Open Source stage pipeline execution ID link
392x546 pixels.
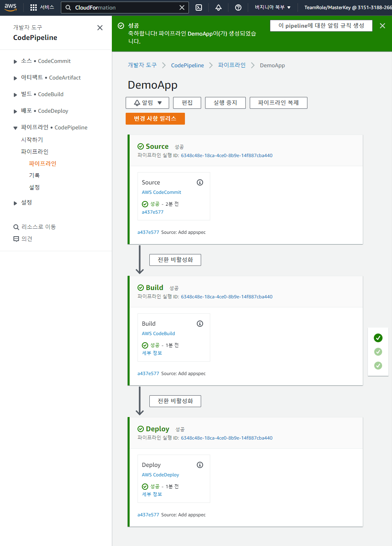[227, 155]
